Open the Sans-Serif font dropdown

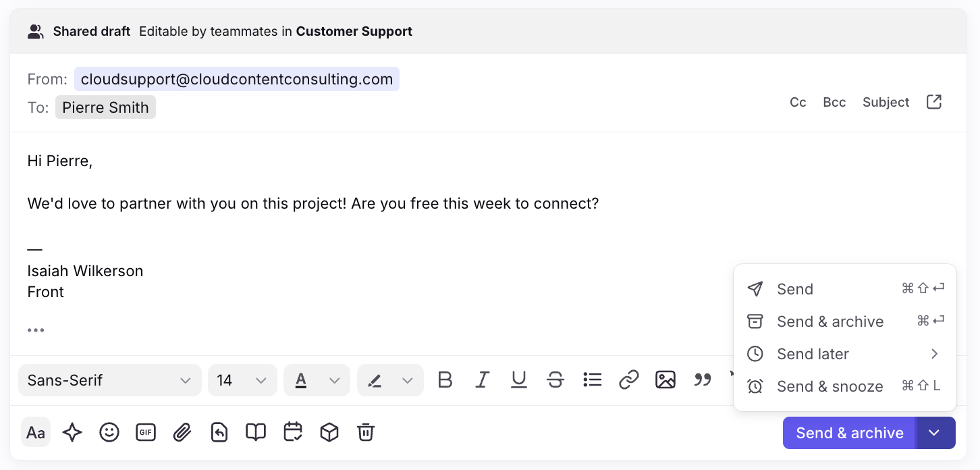(110, 380)
